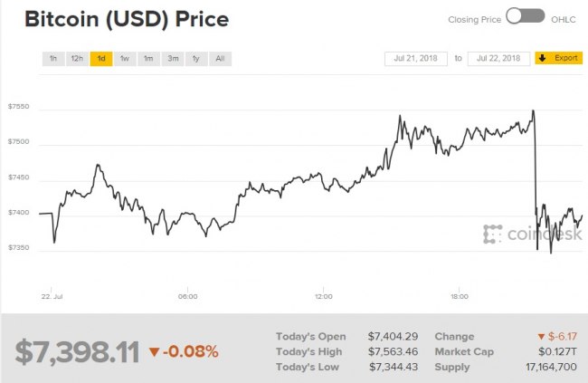Switch chart to 1w range
The height and width of the screenshot is (383, 588).
coord(125,59)
